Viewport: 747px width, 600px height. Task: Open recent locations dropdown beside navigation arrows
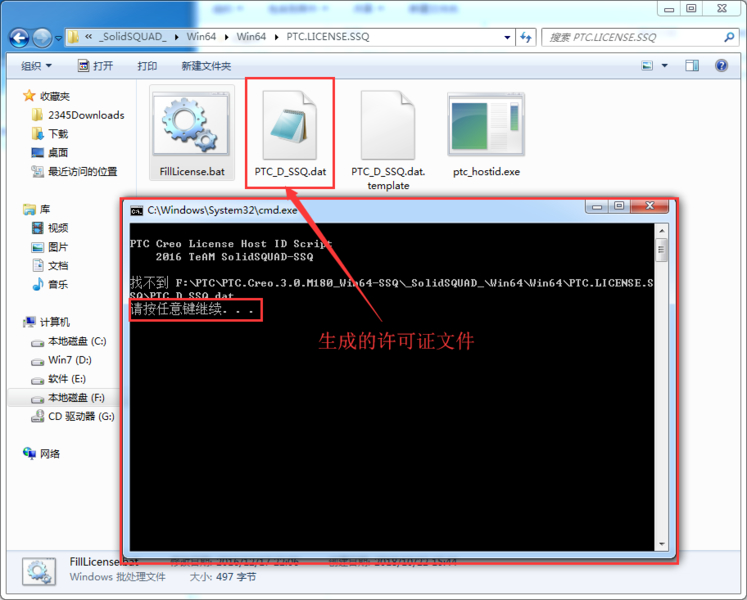(x=58, y=38)
